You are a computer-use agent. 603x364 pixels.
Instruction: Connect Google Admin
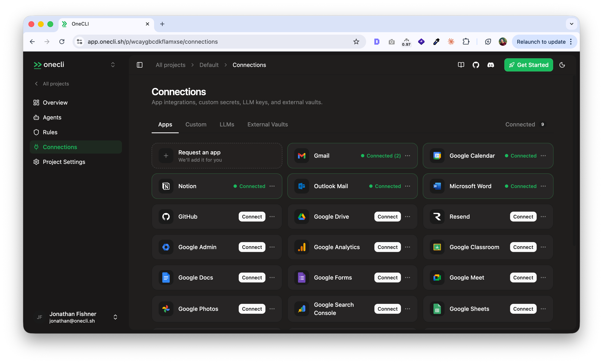coord(252,247)
